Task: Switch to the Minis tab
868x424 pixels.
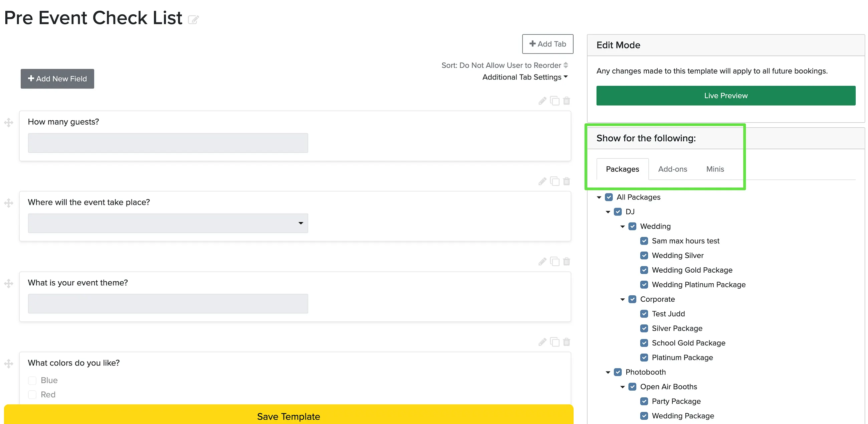Action: click(715, 169)
